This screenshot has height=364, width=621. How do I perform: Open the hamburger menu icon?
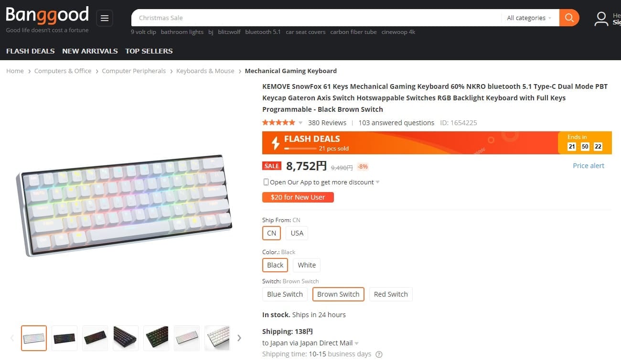(105, 18)
